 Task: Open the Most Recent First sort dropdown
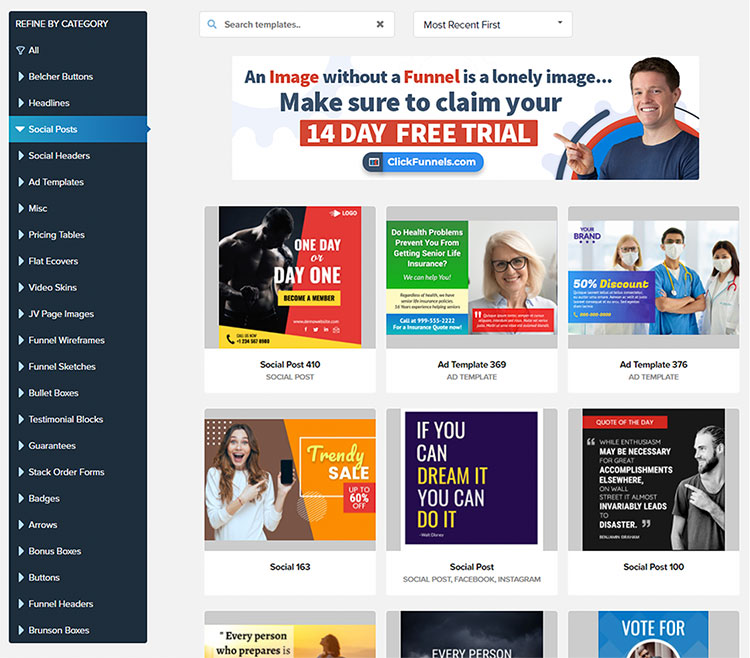pos(493,24)
